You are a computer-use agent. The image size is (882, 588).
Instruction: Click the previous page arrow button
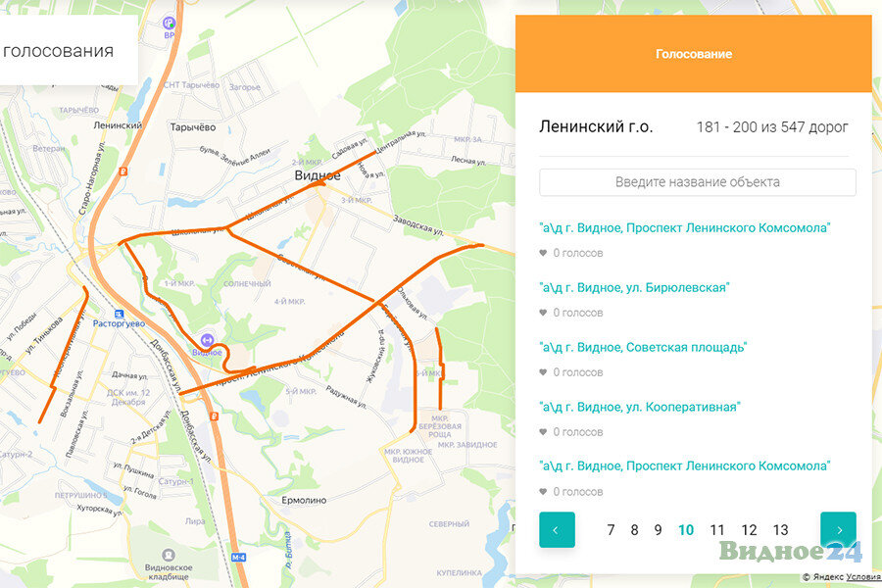click(557, 529)
